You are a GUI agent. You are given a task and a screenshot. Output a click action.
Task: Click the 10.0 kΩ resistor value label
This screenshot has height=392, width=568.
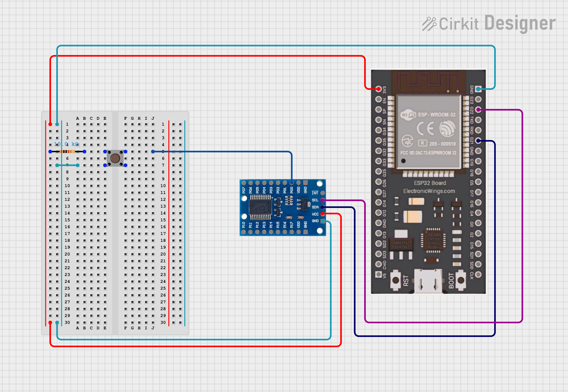(66, 144)
